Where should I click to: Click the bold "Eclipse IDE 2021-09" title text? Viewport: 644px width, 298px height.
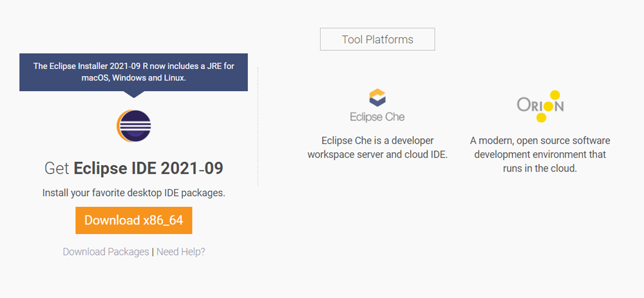(148, 169)
